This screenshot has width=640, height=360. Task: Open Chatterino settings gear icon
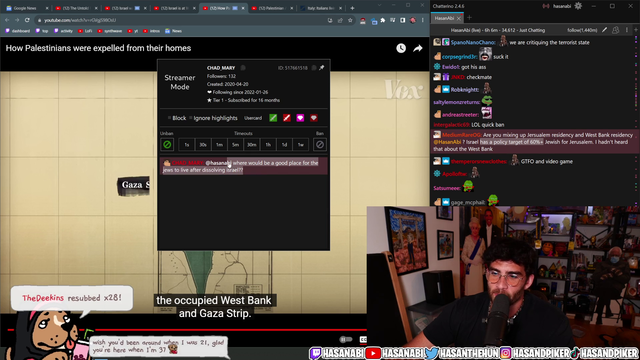point(578,6)
